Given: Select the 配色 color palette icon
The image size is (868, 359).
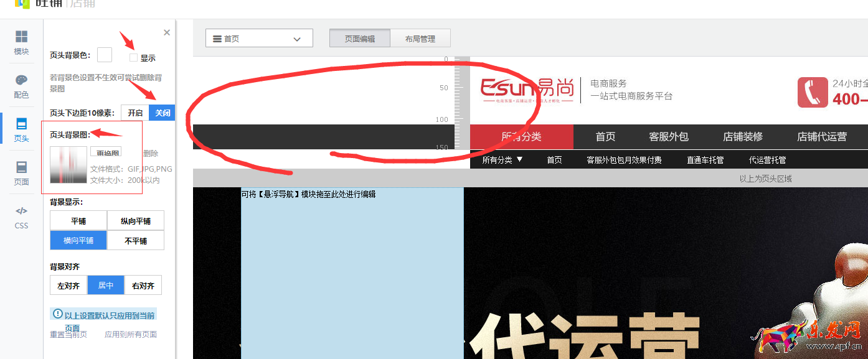Looking at the screenshot, I should (x=22, y=86).
